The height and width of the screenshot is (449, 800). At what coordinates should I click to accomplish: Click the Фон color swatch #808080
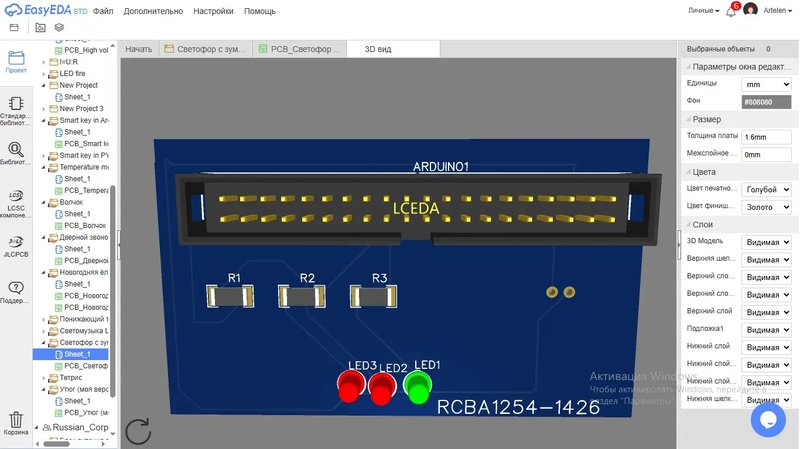tap(766, 102)
